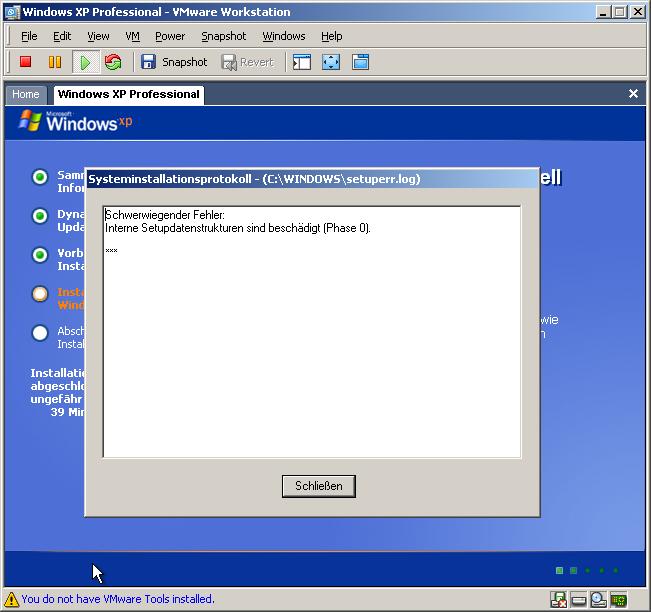Click inside the setuperr.log text area
The width and height of the screenshot is (651, 612).
312,332
